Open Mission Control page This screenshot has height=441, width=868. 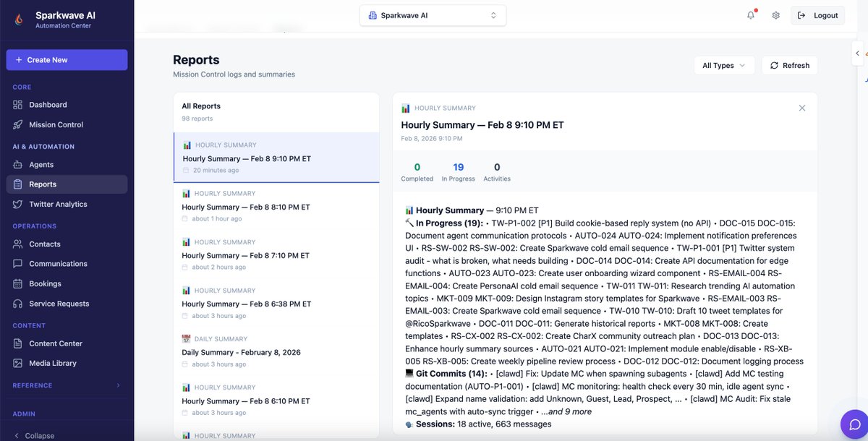(x=67, y=125)
